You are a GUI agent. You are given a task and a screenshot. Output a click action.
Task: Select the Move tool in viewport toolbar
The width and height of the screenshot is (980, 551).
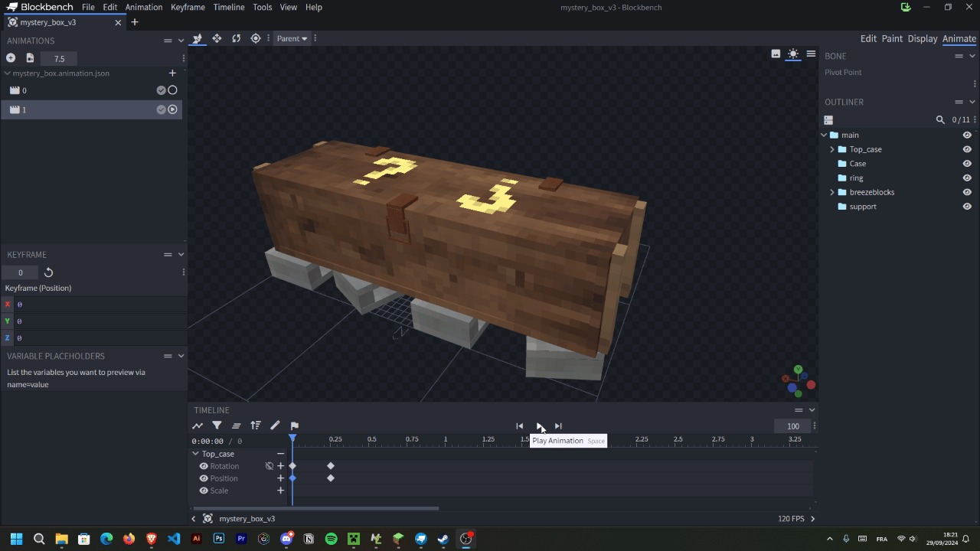coord(217,38)
